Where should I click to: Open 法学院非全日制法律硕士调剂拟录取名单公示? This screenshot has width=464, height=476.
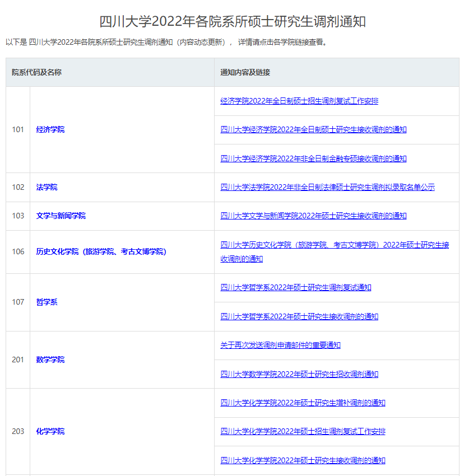pyautogui.click(x=327, y=187)
